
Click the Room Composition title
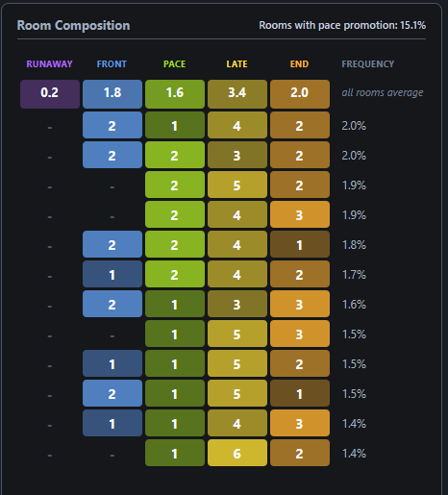(73, 25)
